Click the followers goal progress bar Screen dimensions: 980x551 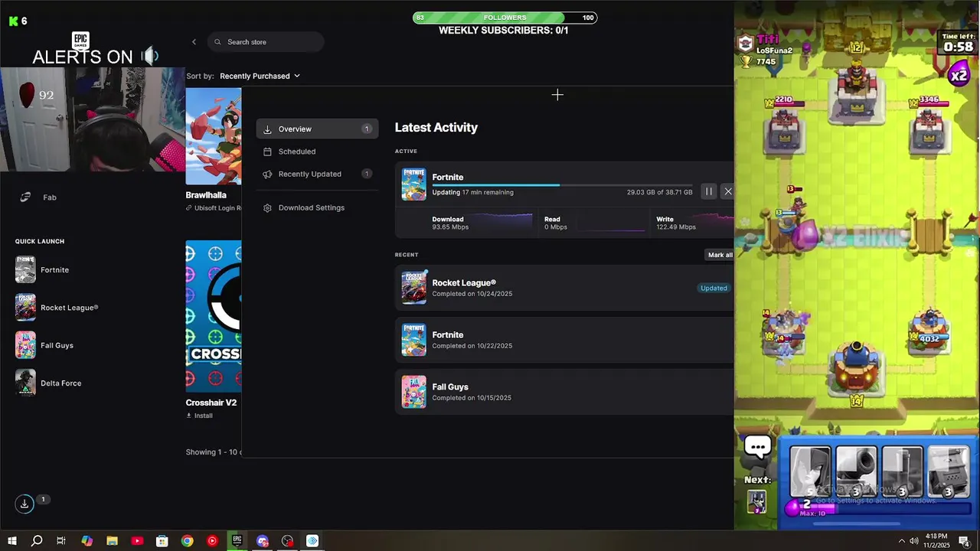(505, 18)
